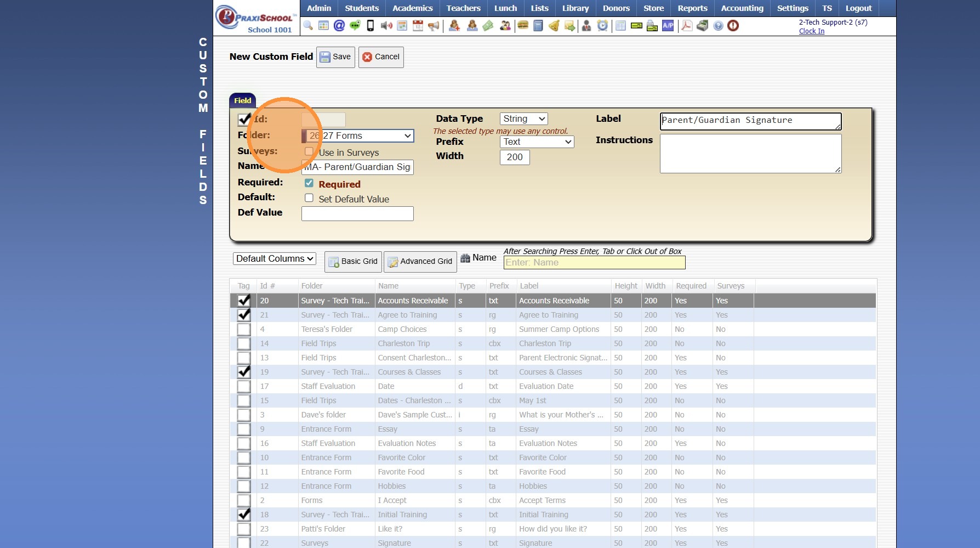980x548 pixels.
Task: Untag the Courses & Classes row checkbox
Action: (x=244, y=372)
